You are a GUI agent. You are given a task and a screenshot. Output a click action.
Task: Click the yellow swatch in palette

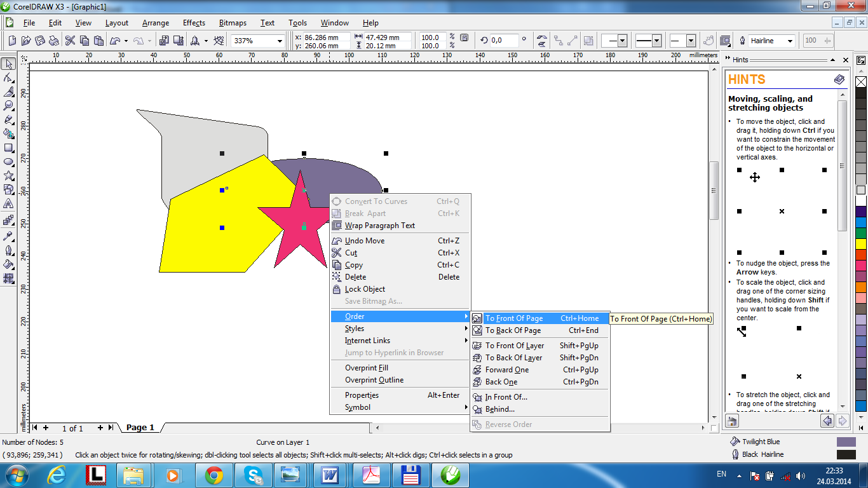point(861,243)
